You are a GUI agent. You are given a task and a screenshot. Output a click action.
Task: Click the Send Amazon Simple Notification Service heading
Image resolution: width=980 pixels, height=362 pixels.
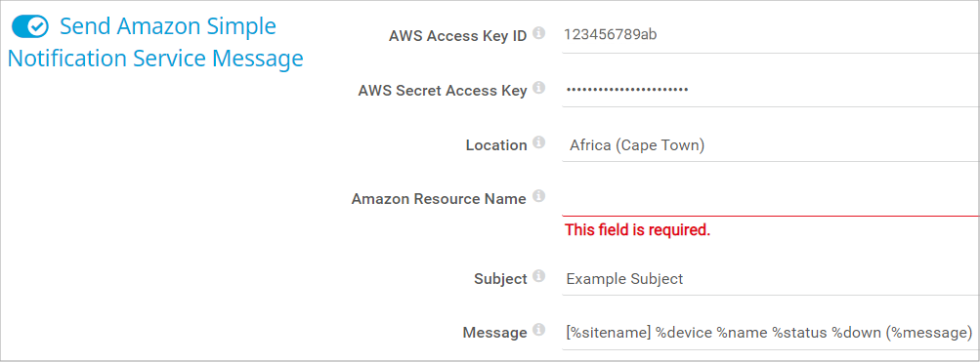[x=155, y=42]
